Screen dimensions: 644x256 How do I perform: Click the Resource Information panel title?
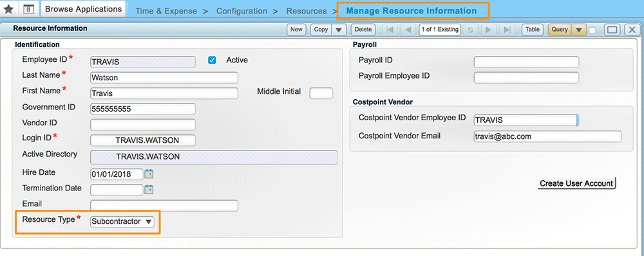click(x=50, y=28)
